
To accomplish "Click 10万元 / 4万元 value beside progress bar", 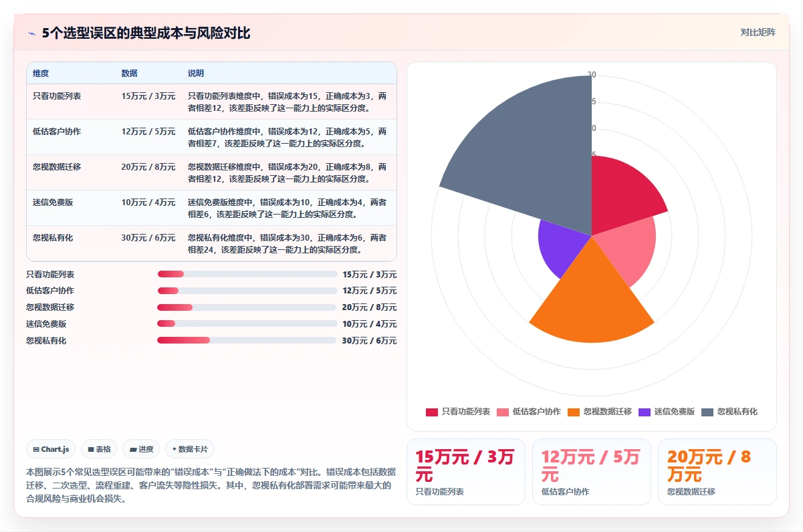I will pos(369,323).
